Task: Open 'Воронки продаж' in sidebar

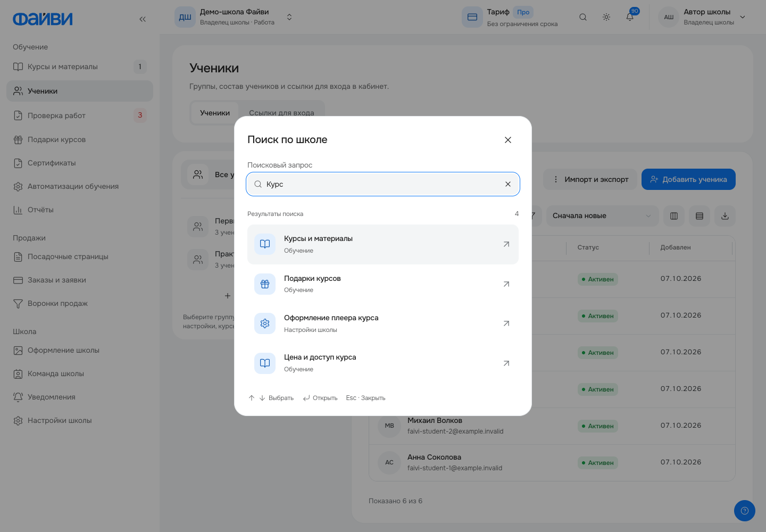Action: pyautogui.click(x=80, y=303)
